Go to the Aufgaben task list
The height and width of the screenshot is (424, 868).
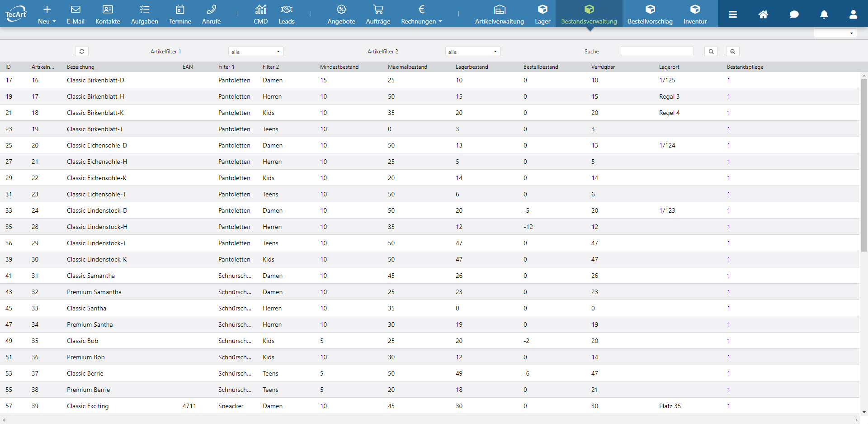[144, 14]
